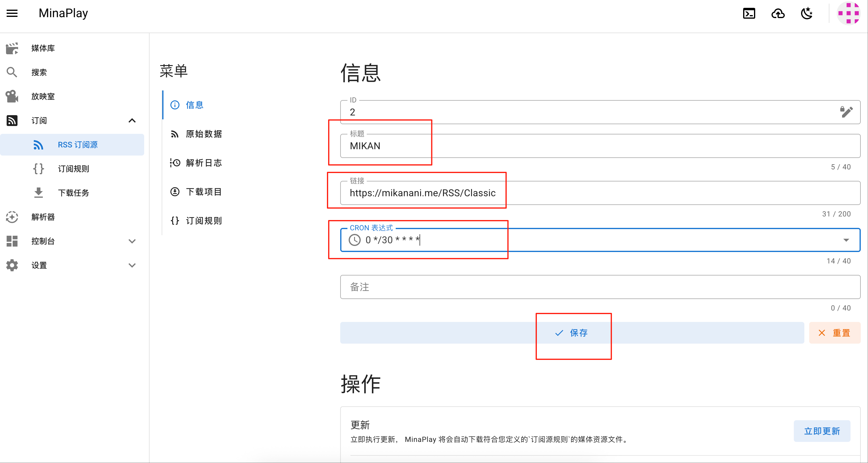Open the hamburger navigation menu
The width and height of the screenshot is (868, 463).
click(12, 14)
